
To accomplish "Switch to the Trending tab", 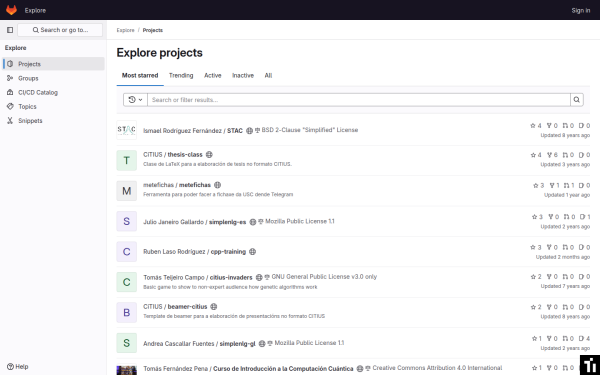I will (181, 75).
